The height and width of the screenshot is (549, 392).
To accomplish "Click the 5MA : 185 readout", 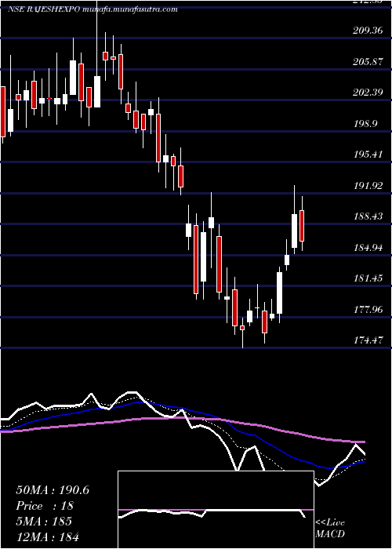I will pos(44,522).
